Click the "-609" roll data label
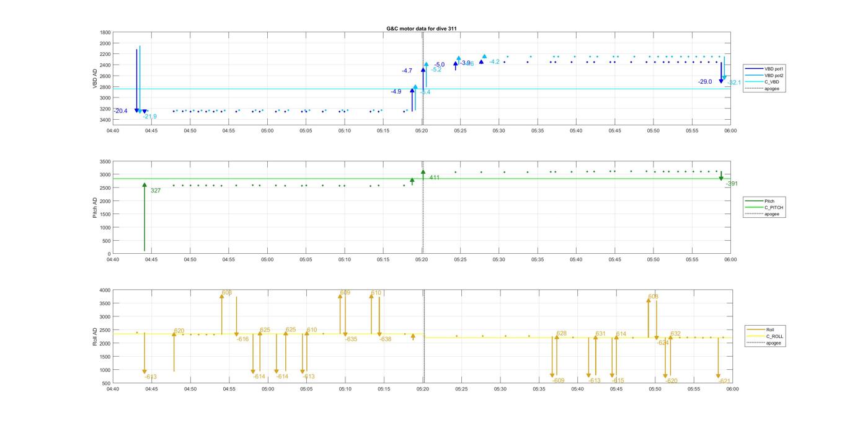868x430 pixels. click(x=559, y=381)
